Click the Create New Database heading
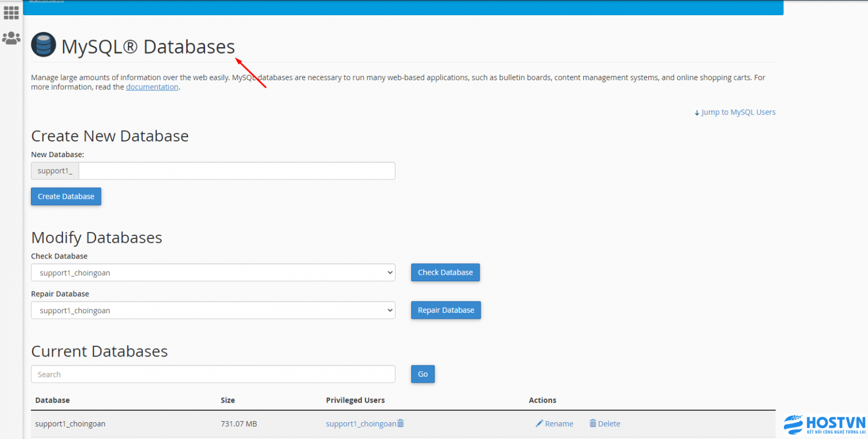 (x=110, y=136)
